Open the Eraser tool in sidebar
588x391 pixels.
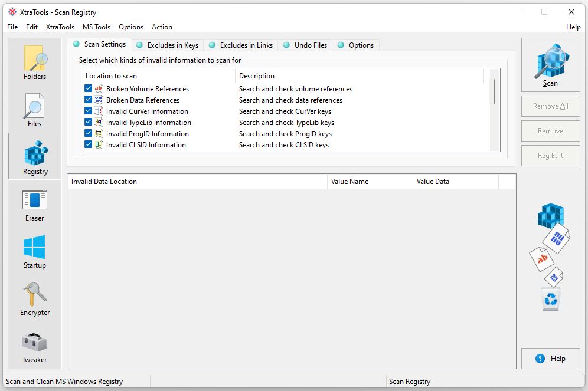click(x=35, y=205)
